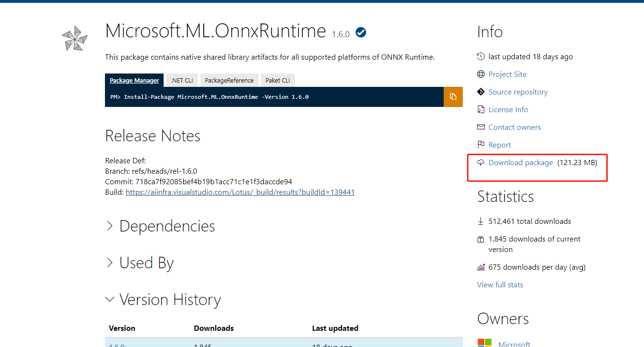Click the Download package link
Image resolution: width=644 pixels, height=347 pixels.
pyautogui.click(x=520, y=163)
